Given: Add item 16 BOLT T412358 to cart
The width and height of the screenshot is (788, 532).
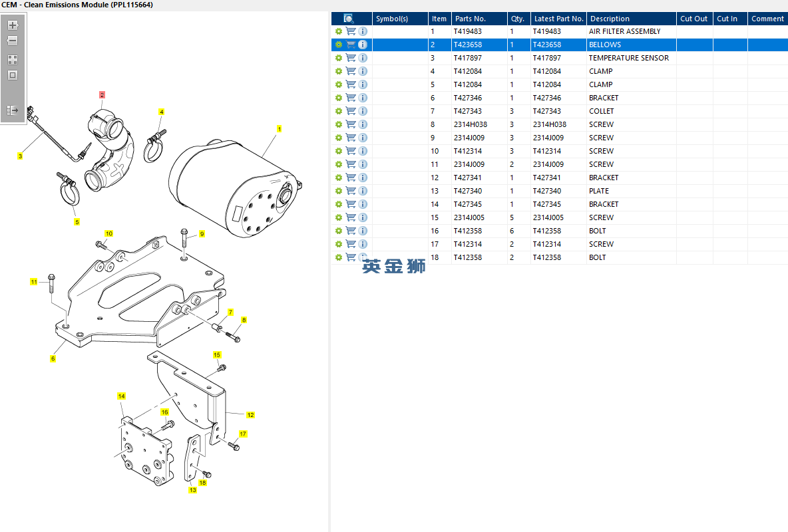Looking at the screenshot, I should tap(351, 231).
